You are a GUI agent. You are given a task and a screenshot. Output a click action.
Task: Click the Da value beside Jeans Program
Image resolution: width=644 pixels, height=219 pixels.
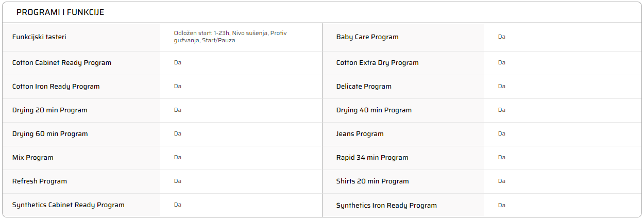point(502,134)
